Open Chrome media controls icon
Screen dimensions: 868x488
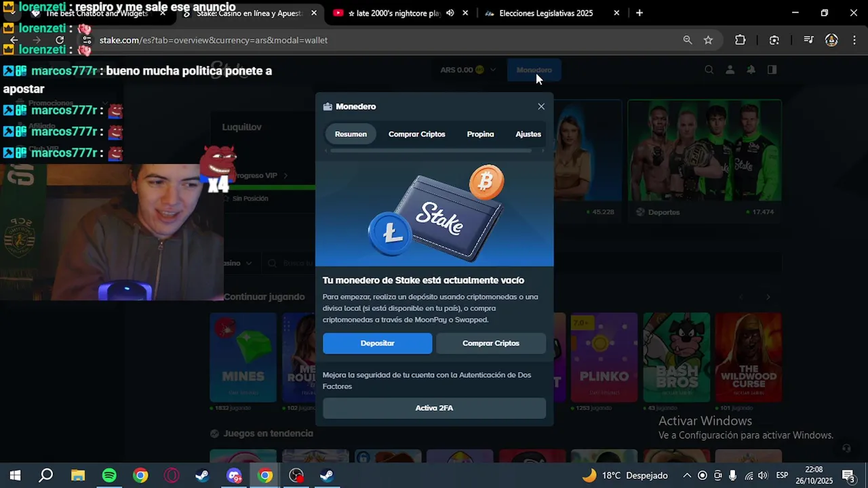808,40
